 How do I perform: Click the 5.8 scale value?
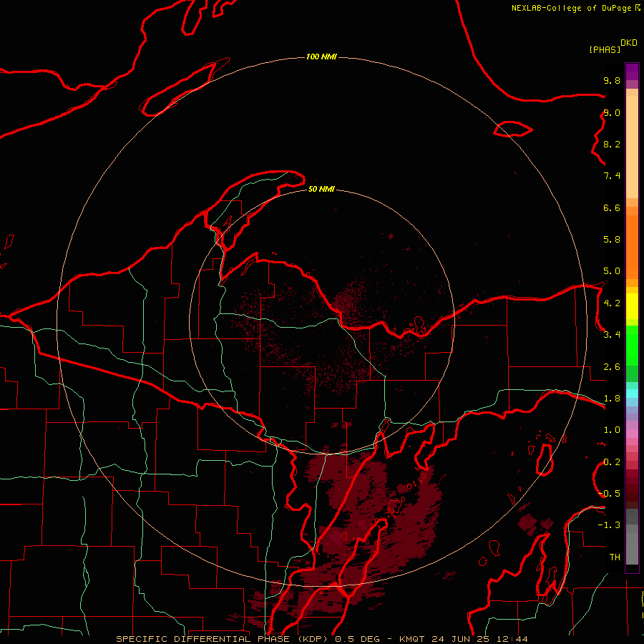[612, 240]
